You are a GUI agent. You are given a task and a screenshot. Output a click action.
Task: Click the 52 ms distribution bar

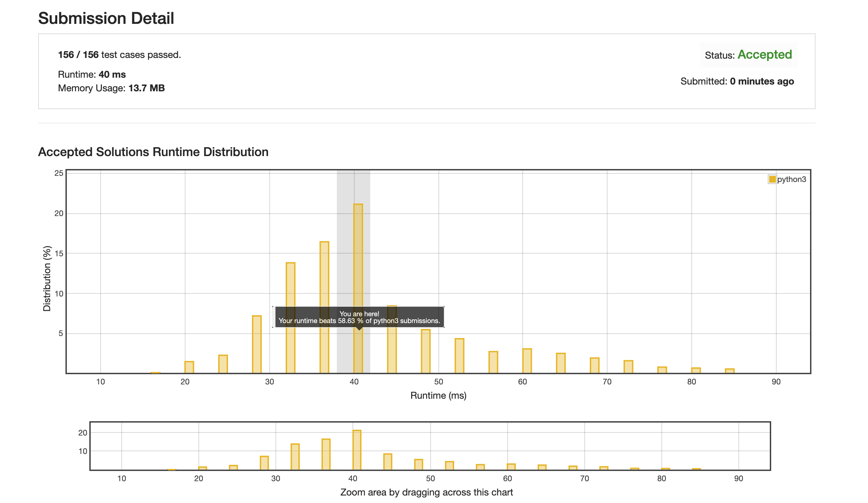click(459, 356)
